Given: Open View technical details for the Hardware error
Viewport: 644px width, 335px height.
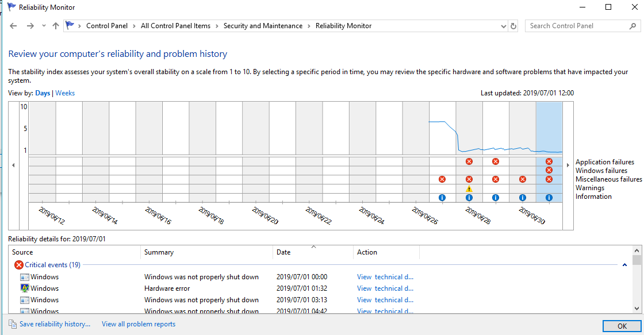Looking at the screenshot, I should click(385, 288).
